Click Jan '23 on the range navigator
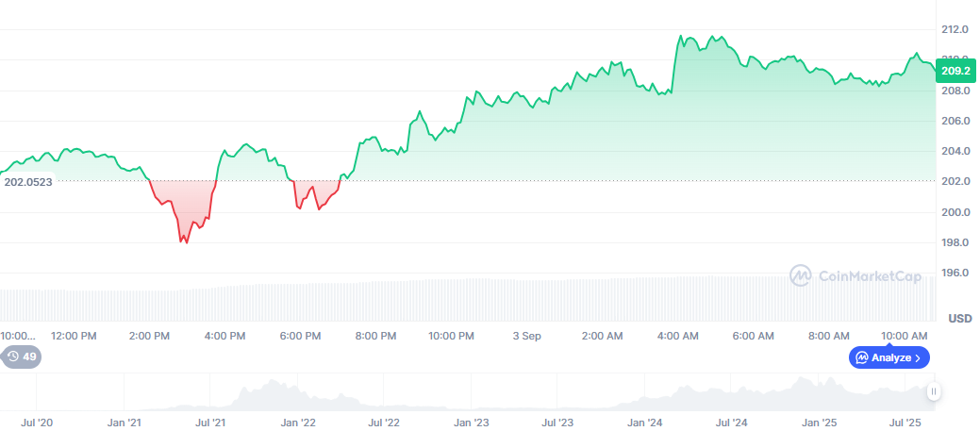 click(472, 423)
